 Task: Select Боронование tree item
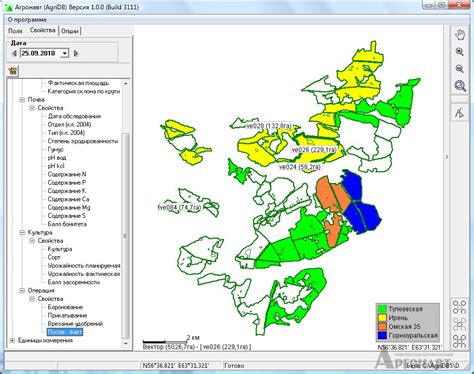point(65,307)
